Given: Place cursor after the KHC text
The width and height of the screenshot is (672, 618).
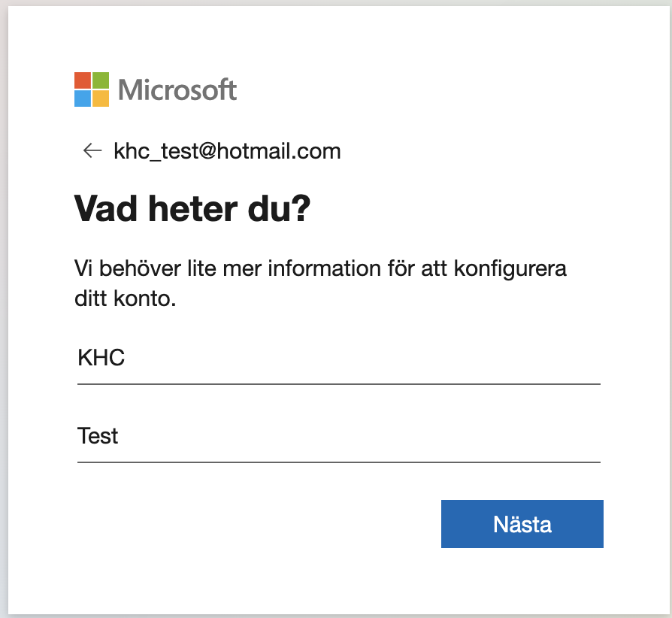Looking at the screenshot, I should pyautogui.click(x=126, y=357).
